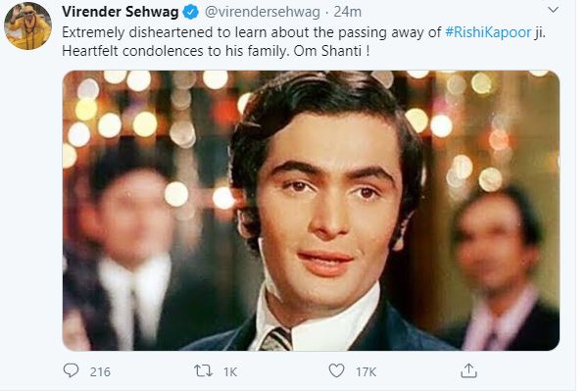Click the 1K retweets count

point(230,371)
